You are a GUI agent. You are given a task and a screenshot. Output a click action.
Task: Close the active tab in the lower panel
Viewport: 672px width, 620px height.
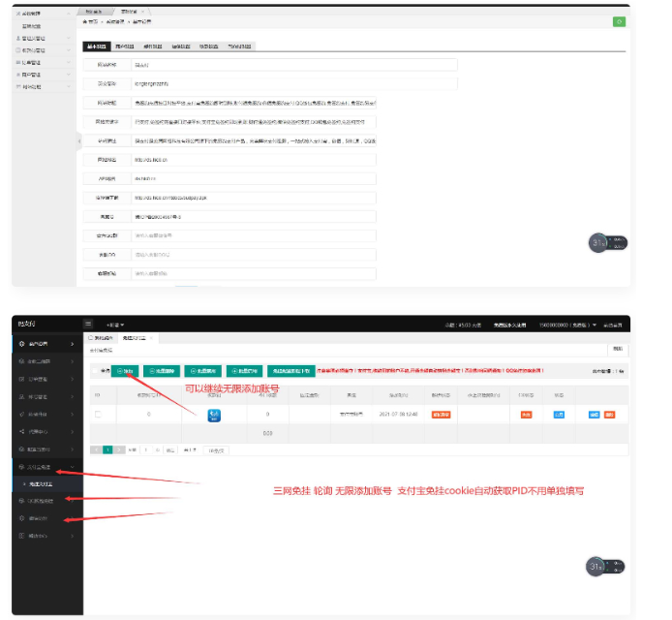click(x=150, y=337)
